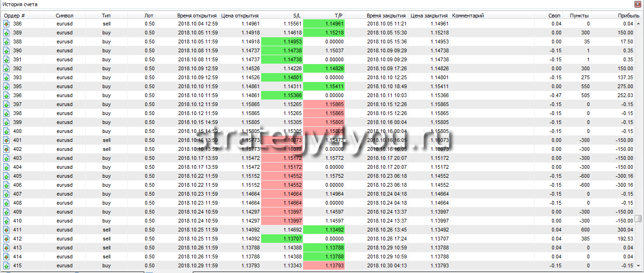644x273 pixels.
Task: Select the green T/P cell 1.15411
Action: [x=324, y=86]
